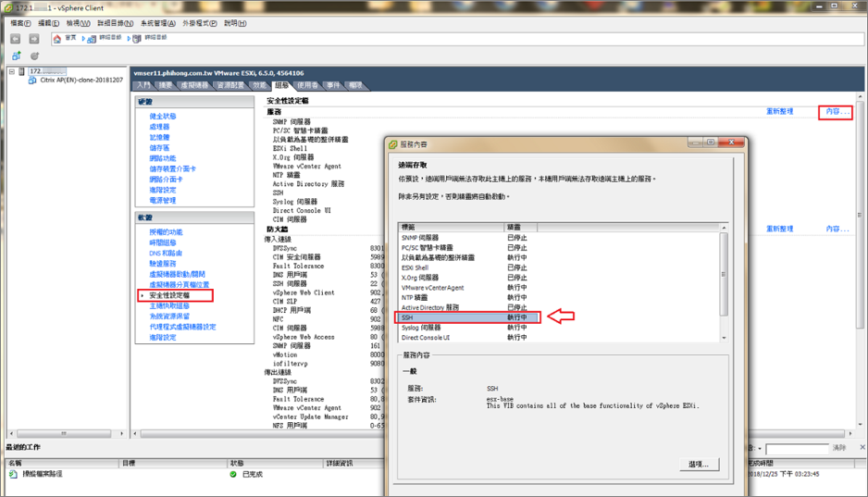Open 處理器 hardware link
Screen dimensions: 868x497
tap(159, 127)
